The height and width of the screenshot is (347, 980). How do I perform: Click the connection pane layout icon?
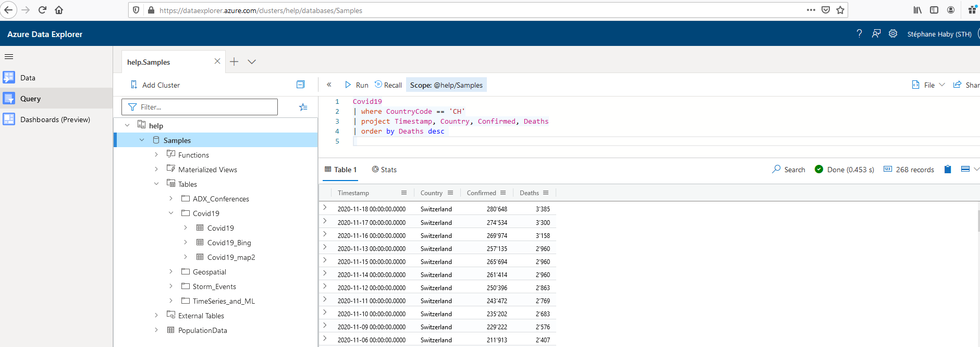pos(300,85)
